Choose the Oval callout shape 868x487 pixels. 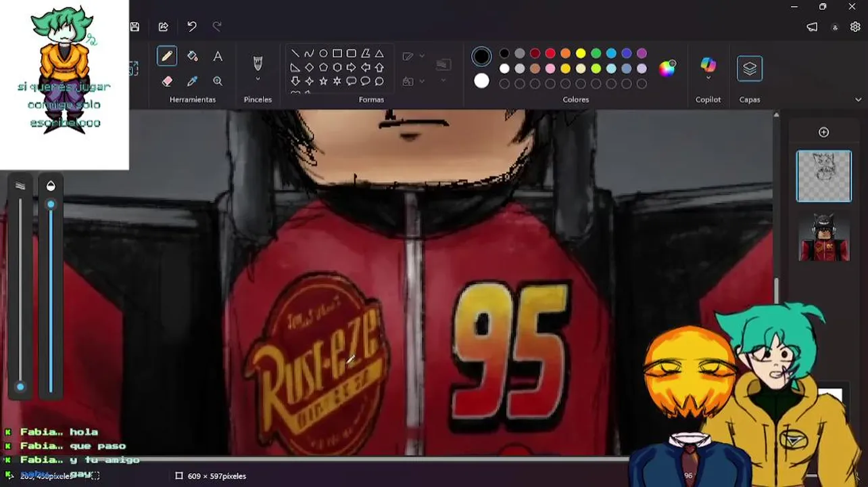[366, 81]
